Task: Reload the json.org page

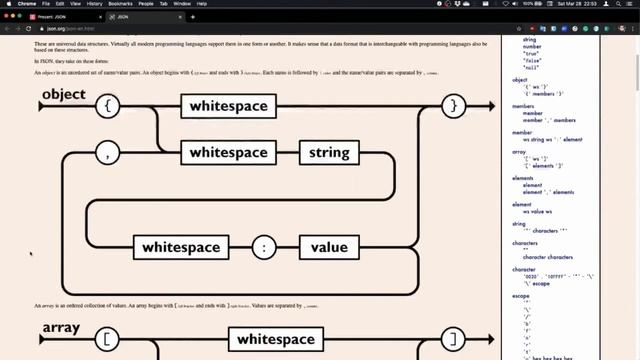Action: 29,29
